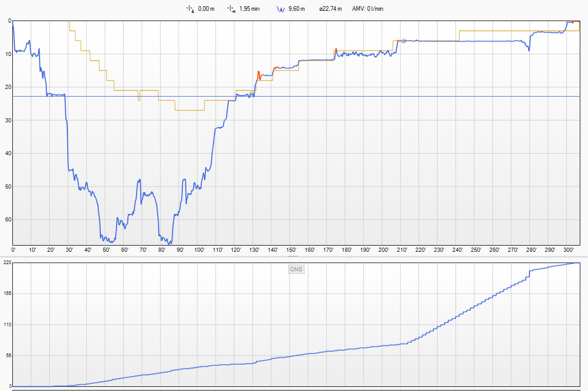The width and height of the screenshot is (588, 391).
Task: Click the gray marker dot near 130'
Action: point(251,94)
